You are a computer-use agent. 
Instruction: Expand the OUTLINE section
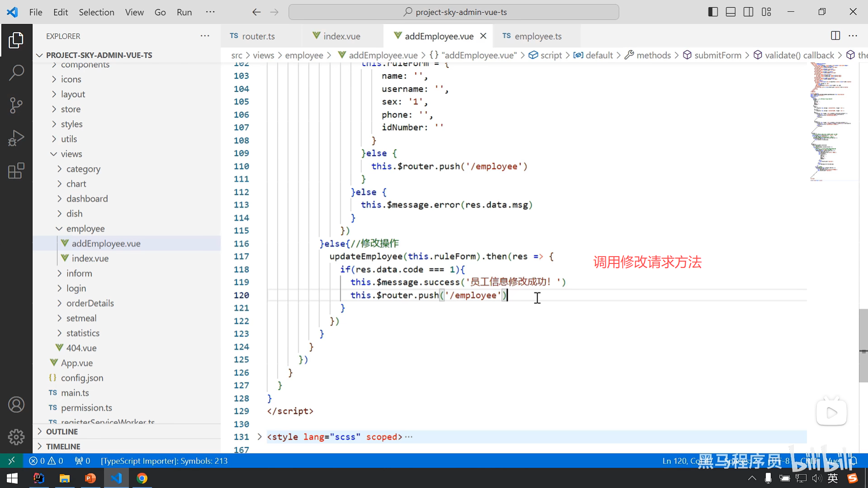point(62,432)
